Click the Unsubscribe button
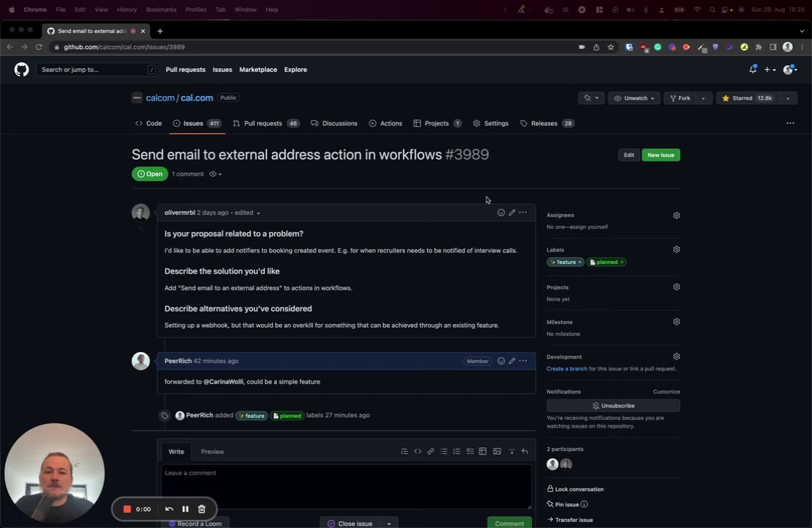This screenshot has height=528, width=812. [613, 406]
